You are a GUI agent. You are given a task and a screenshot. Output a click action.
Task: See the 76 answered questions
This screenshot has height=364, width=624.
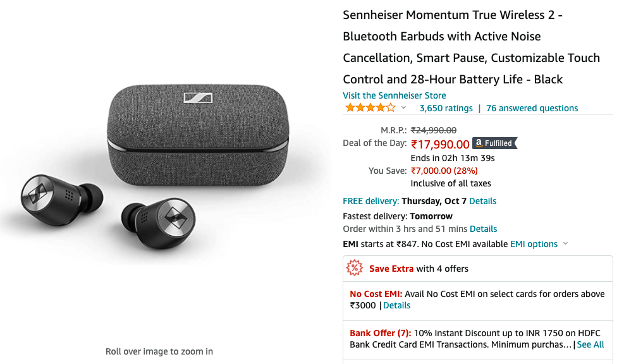click(x=532, y=108)
